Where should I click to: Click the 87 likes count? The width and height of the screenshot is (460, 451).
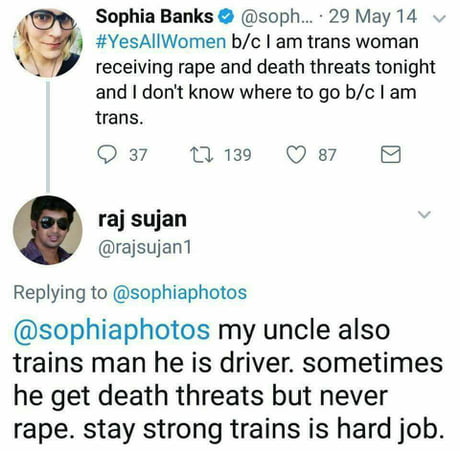click(x=327, y=155)
